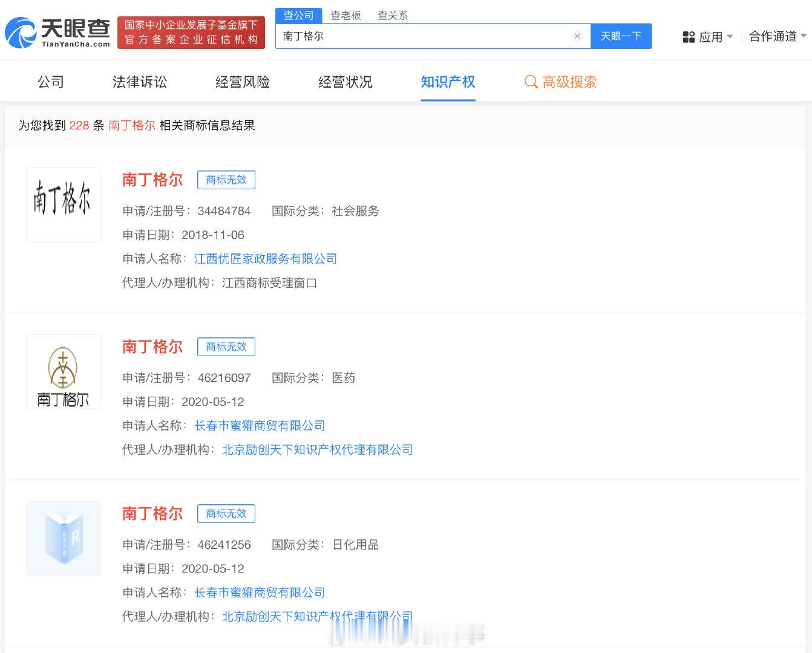The width and height of the screenshot is (812, 653).
Task: Open applicant 长春市蜜獾商贸有限公司 in 医药 entry
Action: coord(260,426)
